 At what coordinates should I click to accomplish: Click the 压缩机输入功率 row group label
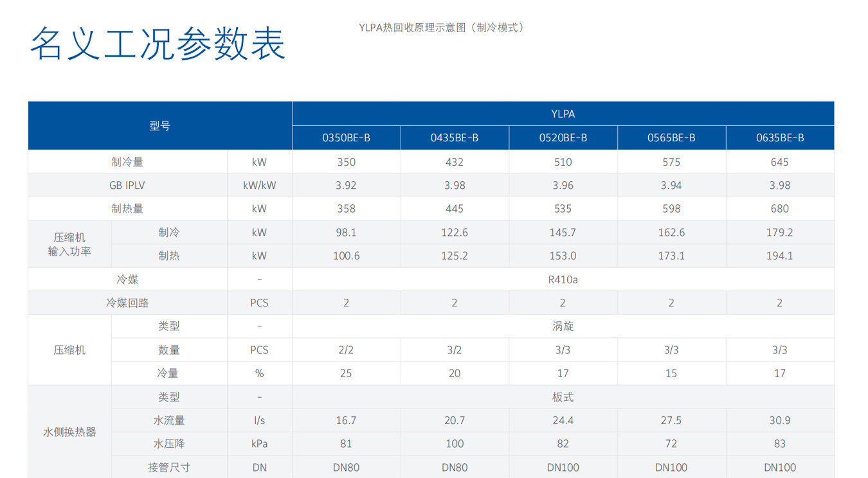(69, 244)
